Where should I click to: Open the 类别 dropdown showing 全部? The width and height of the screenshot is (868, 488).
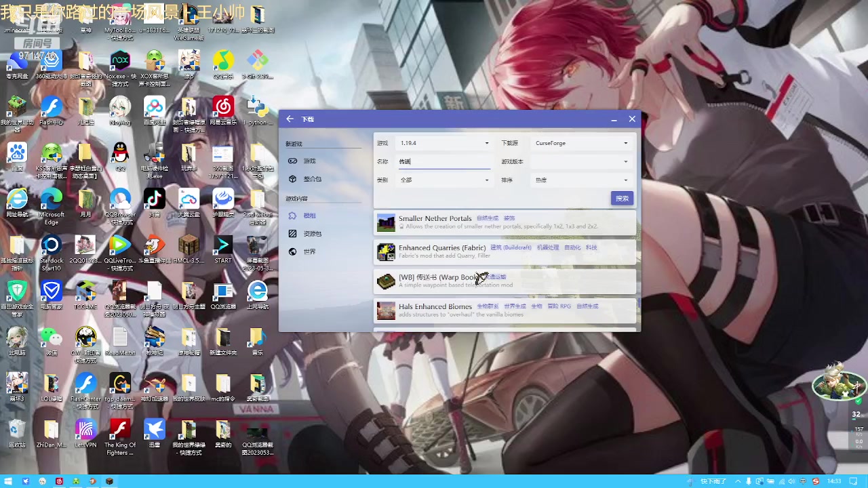pos(444,180)
